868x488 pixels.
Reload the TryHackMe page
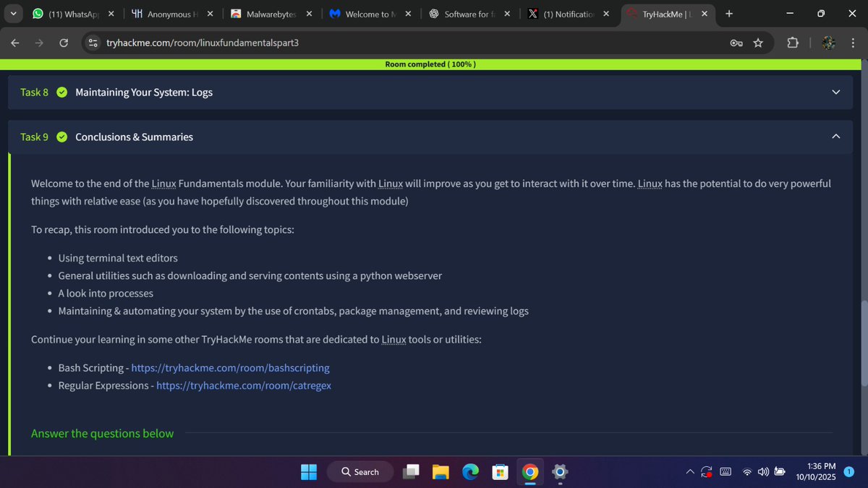(x=64, y=43)
